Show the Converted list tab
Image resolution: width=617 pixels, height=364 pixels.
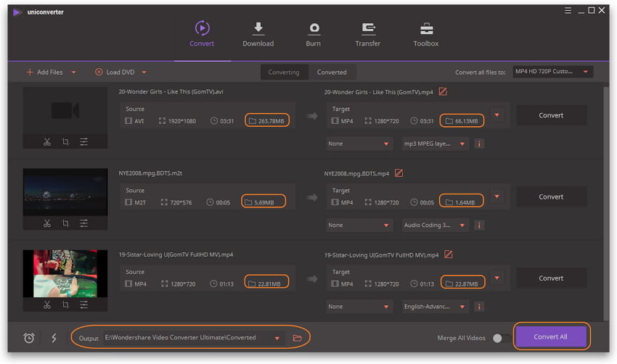pos(332,73)
